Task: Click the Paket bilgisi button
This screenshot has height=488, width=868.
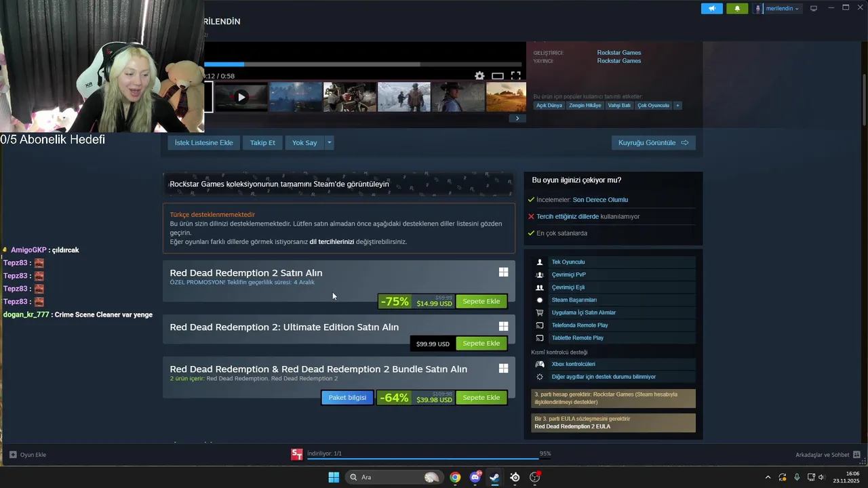Action: [x=347, y=398]
